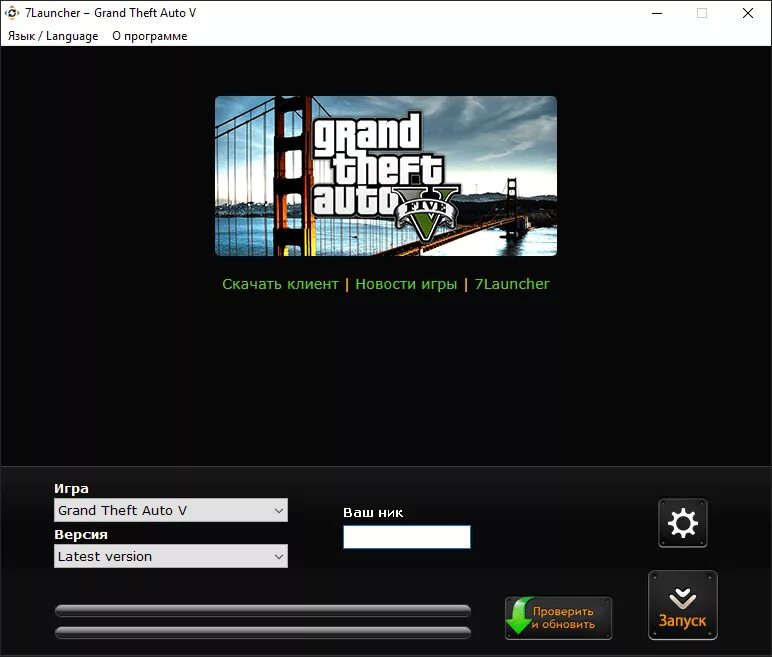Click the Grand Theft Auto V banner
Image resolution: width=772 pixels, height=657 pixels.
pyautogui.click(x=386, y=176)
